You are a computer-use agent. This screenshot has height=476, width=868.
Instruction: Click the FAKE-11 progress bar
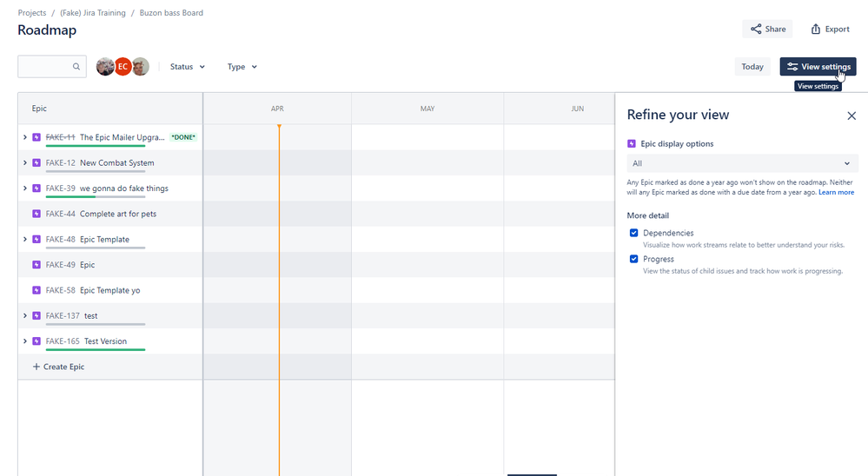[x=96, y=146]
